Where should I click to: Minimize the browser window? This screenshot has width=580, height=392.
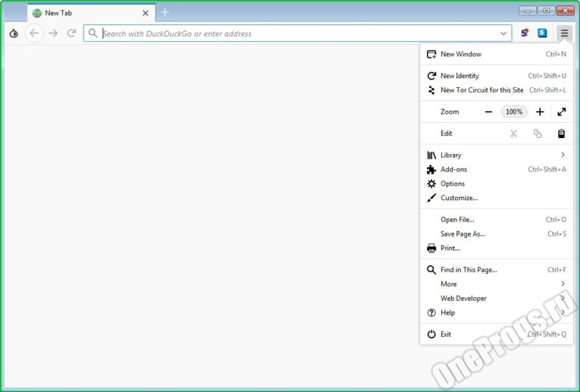(x=528, y=11)
